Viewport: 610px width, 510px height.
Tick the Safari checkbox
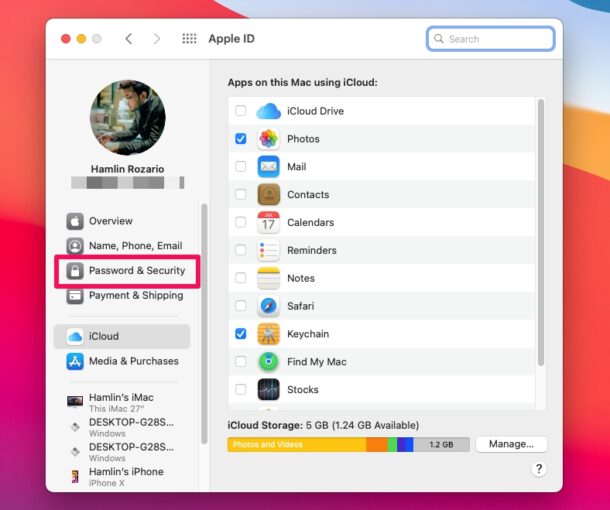241,306
